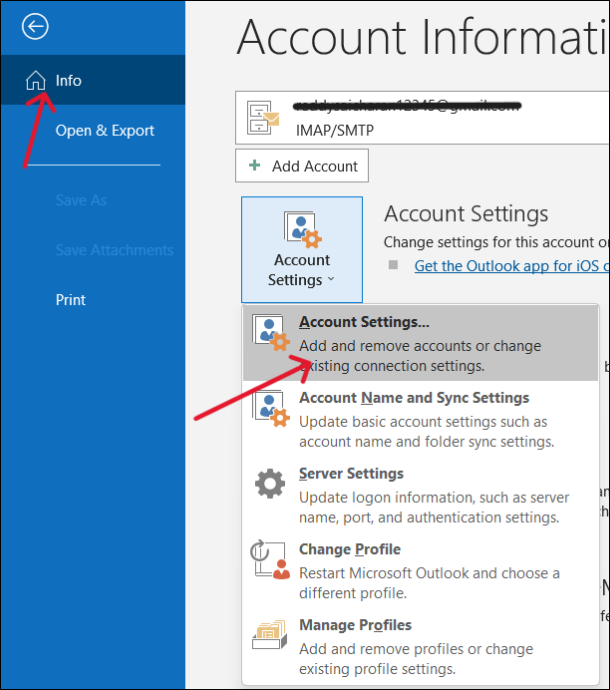
Task: Click the IMAP/SMTP account mailbox icon
Action: click(262, 118)
